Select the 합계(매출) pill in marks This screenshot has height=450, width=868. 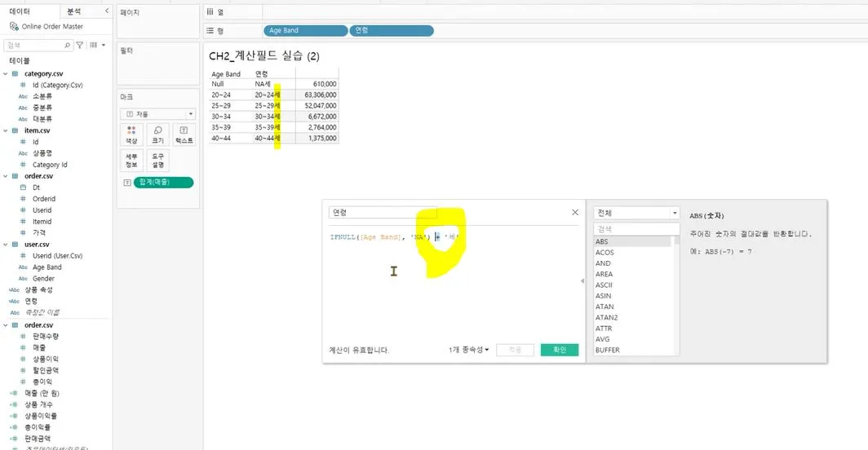[163, 182]
